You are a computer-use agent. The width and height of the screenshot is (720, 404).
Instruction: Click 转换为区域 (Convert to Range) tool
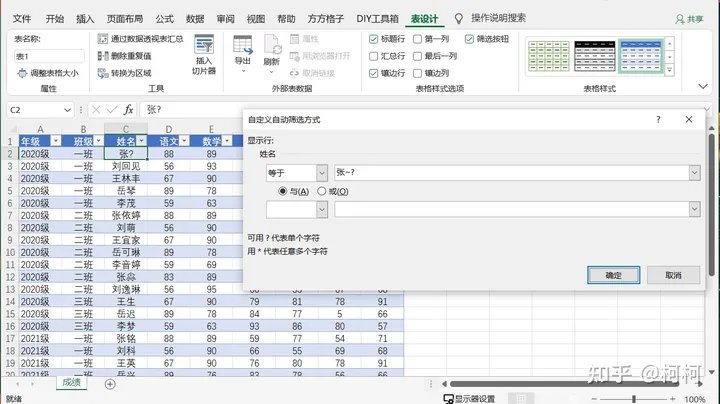(x=125, y=73)
